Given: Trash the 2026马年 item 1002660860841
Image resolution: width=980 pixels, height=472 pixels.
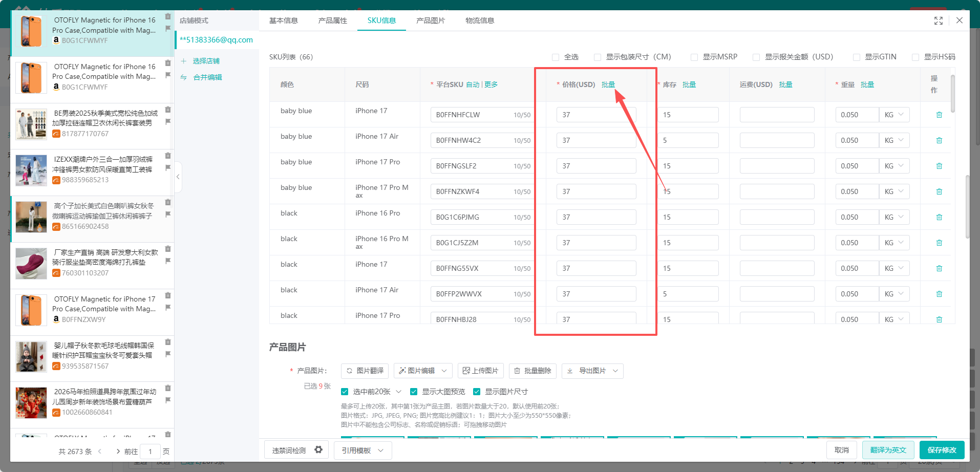Looking at the screenshot, I should (168, 388).
